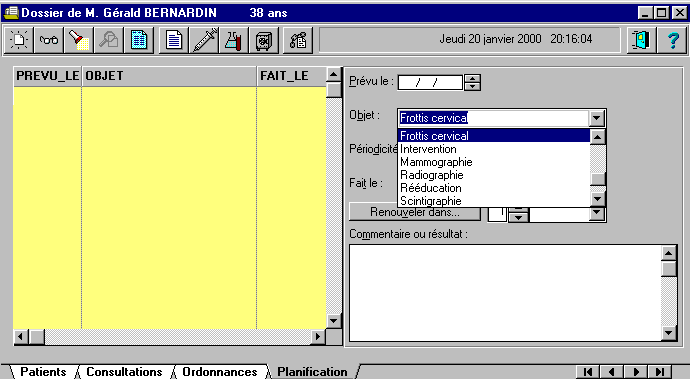Click the text document icon
Image resolution: width=690 pixels, height=379 pixels.
tap(173, 40)
